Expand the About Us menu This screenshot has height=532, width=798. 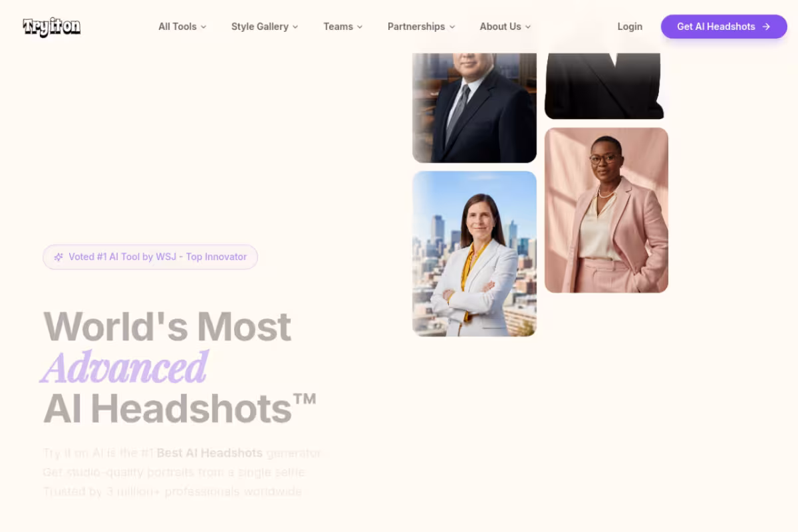[x=505, y=27]
